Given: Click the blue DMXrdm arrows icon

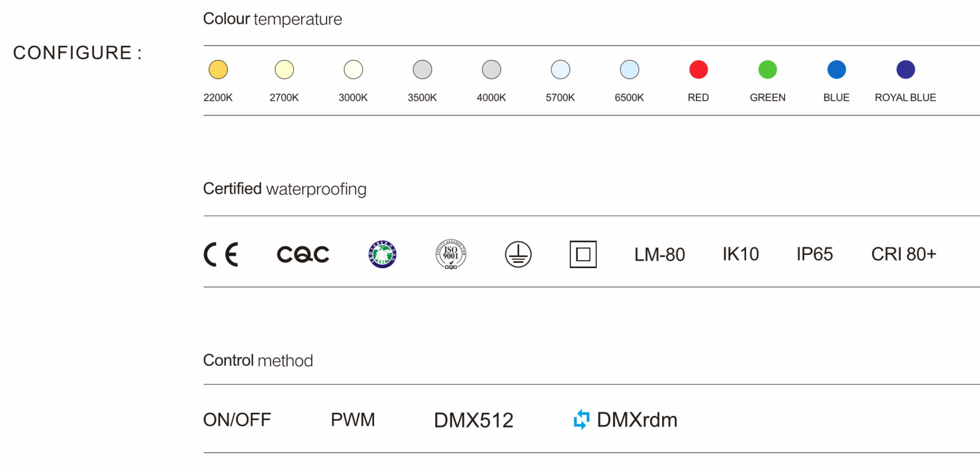Looking at the screenshot, I should pyautogui.click(x=581, y=420).
